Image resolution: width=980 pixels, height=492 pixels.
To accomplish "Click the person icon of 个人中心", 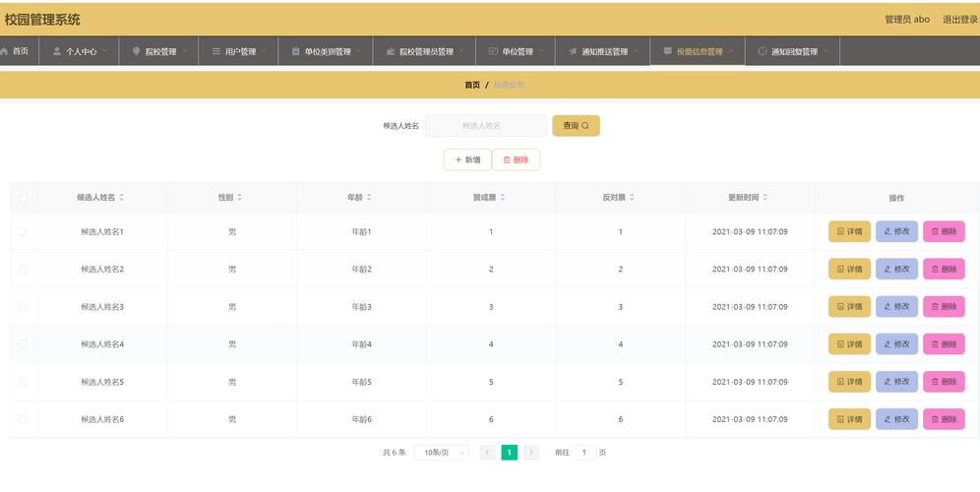I will pos(57,51).
